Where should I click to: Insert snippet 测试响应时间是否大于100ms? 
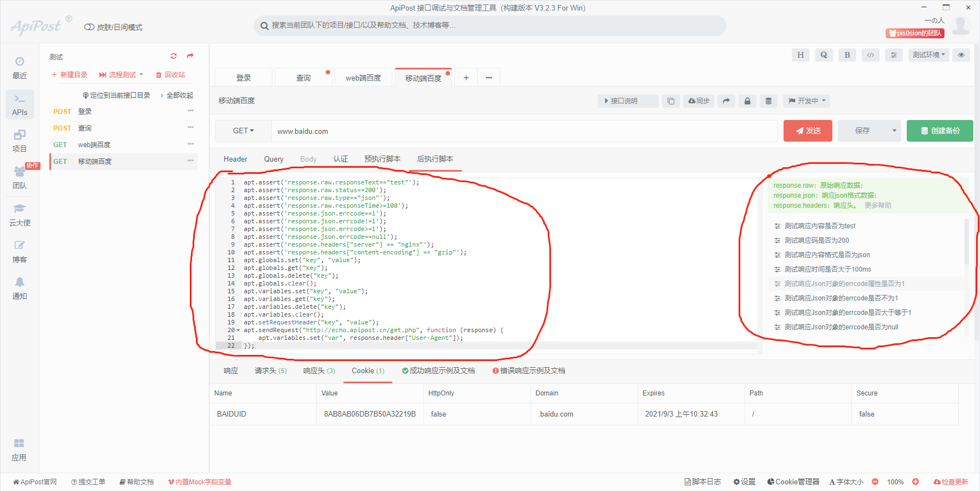(x=828, y=269)
